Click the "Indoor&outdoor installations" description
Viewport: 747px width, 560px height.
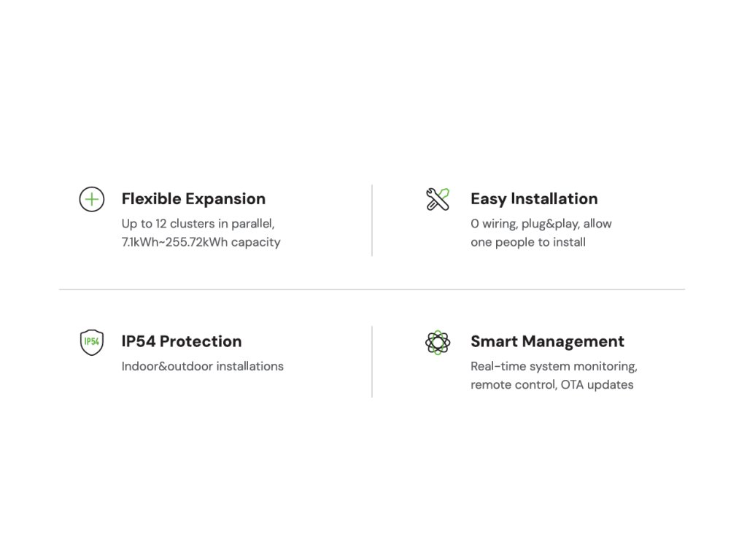tap(202, 366)
